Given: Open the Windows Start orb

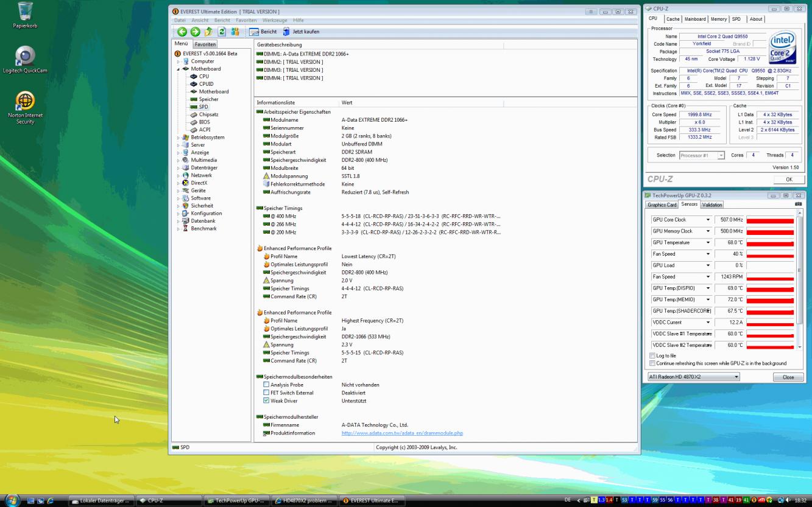Looking at the screenshot, I should point(12,500).
